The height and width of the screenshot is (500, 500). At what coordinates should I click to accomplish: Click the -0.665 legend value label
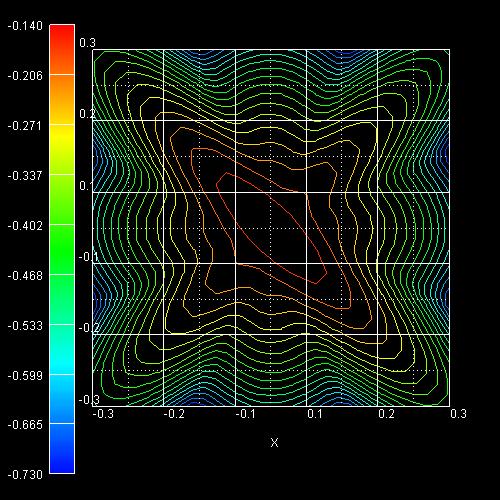25,425
